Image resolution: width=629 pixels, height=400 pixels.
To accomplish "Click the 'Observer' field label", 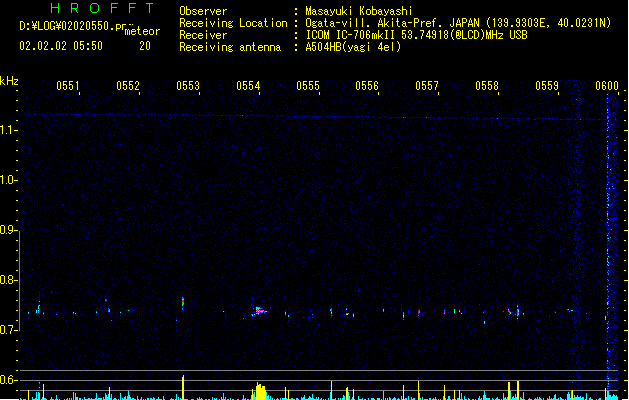I will coord(203,11).
